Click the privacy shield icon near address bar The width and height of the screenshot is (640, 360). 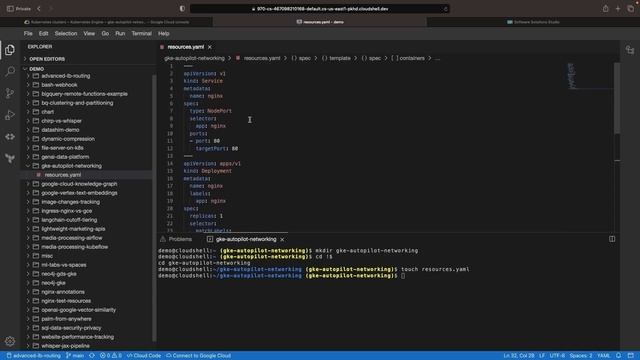[x=182, y=9]
